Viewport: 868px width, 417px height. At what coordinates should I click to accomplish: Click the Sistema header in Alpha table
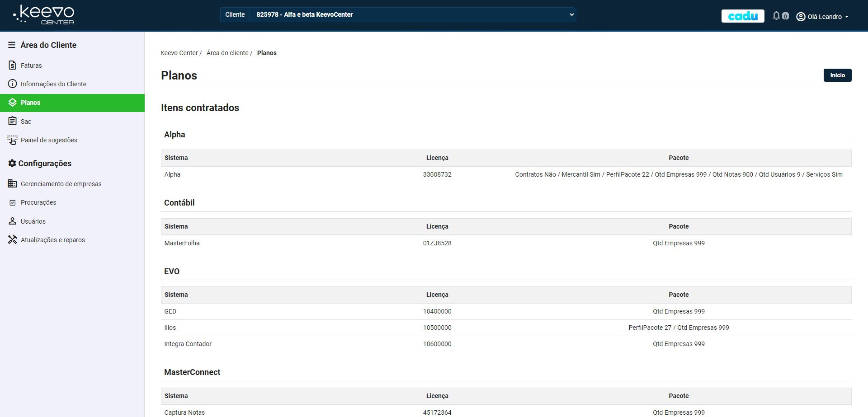tap(176, 158)
